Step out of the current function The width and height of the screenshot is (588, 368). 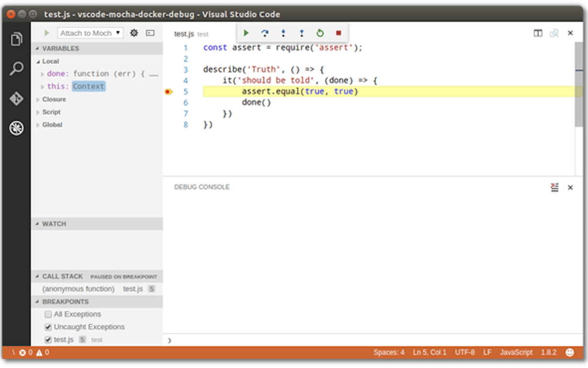301,33
